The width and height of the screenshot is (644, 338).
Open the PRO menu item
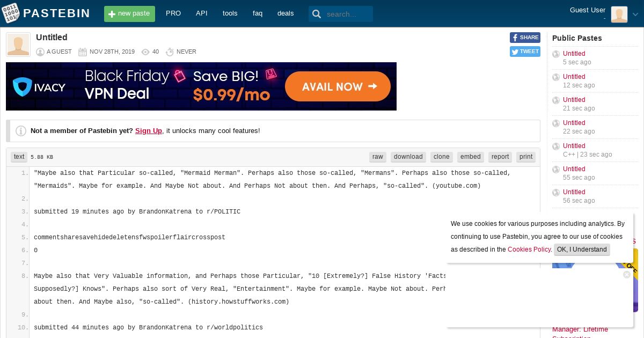pos(173,13)
